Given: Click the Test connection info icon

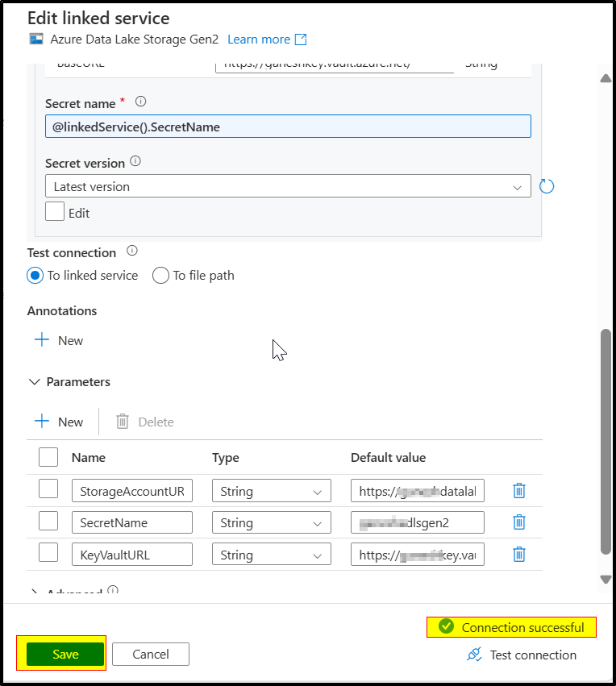Looking at the screenshot, I should click(133, 252).
